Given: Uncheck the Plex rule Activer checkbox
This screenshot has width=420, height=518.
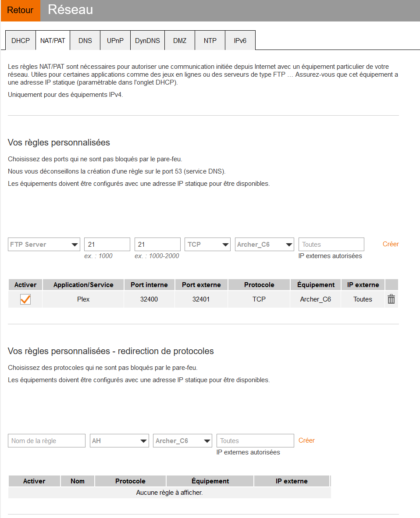Looking at the screenshot, I should [25, 299].
